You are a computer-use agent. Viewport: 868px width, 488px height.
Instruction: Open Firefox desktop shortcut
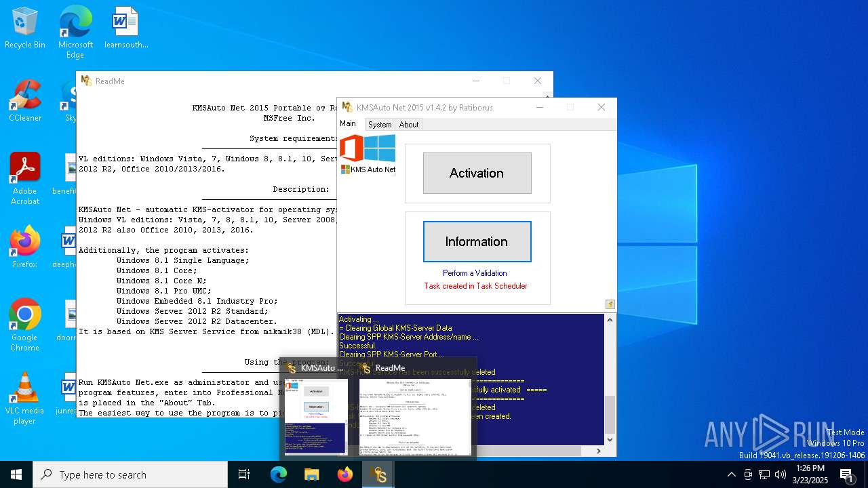(25, 247)
